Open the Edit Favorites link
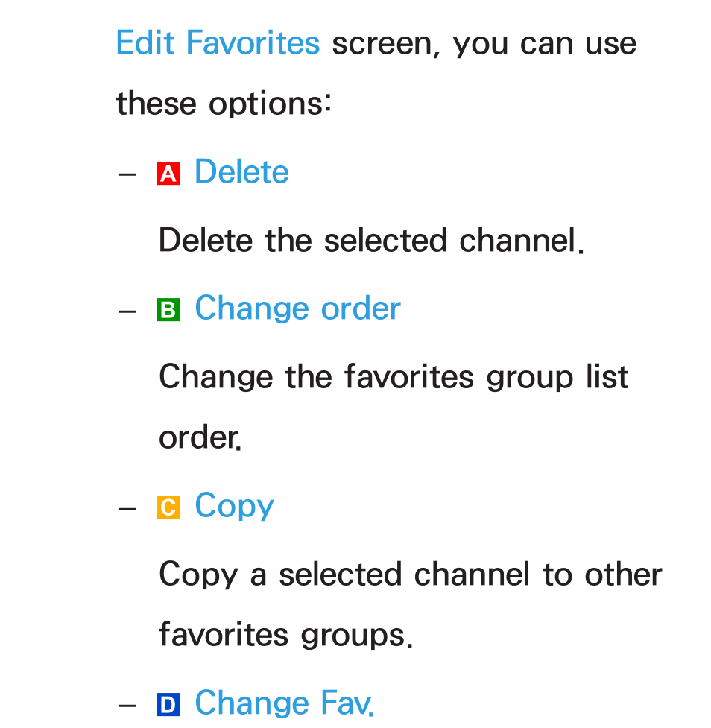This screenshot has height=728, width=711. click(218, 42)
